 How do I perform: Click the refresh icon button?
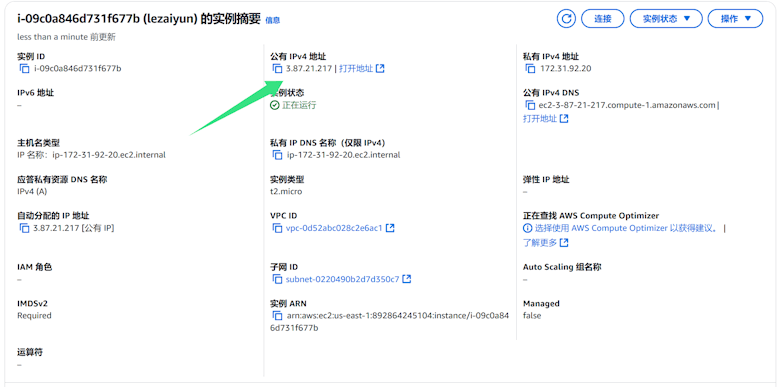(x=566, y=19)
